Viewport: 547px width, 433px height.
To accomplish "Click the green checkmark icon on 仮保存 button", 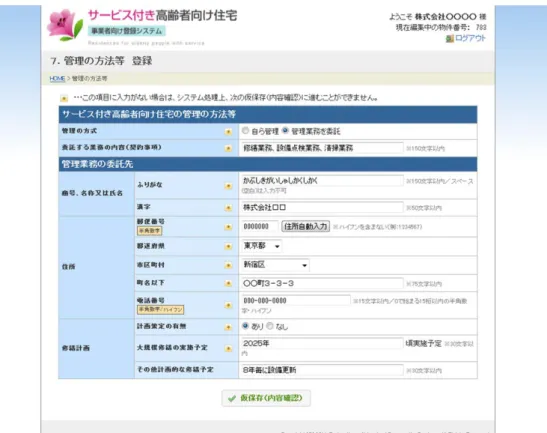I will point(232,398).
